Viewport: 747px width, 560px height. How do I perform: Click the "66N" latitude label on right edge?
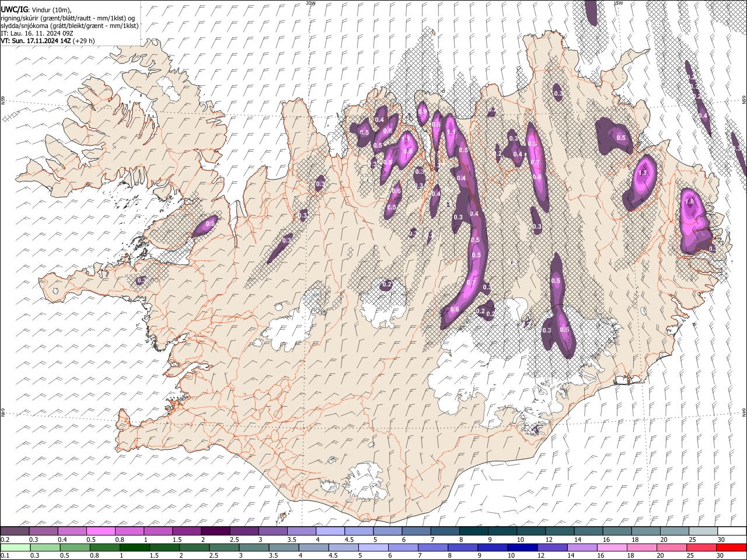[x=744, y=101]
